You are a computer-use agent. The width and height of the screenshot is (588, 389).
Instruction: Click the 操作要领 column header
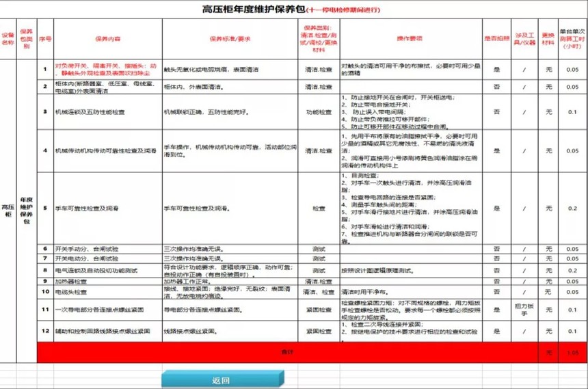click(x=411, y=39)
